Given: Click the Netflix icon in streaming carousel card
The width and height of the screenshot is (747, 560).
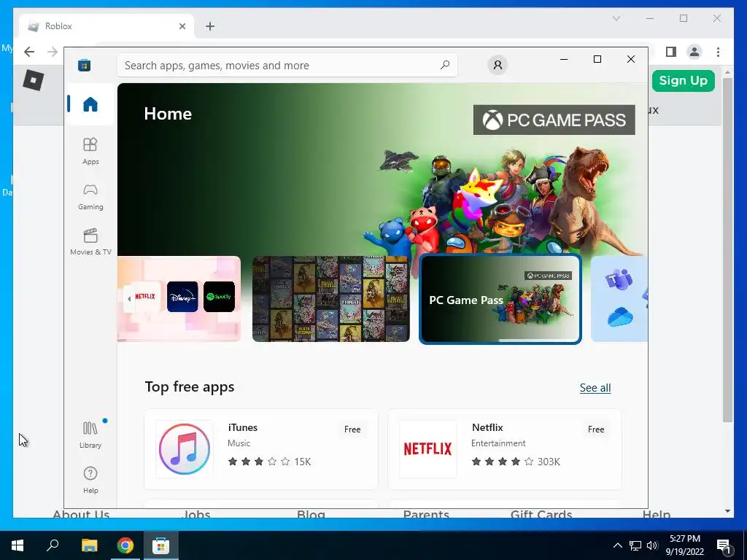Looking at the screenshot, I should [x=145, y=296].
